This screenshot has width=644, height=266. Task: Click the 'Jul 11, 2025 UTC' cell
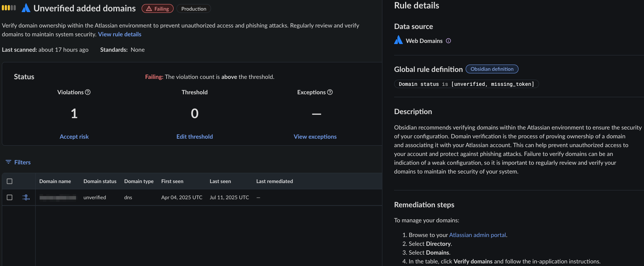click(x=229, y=197)
